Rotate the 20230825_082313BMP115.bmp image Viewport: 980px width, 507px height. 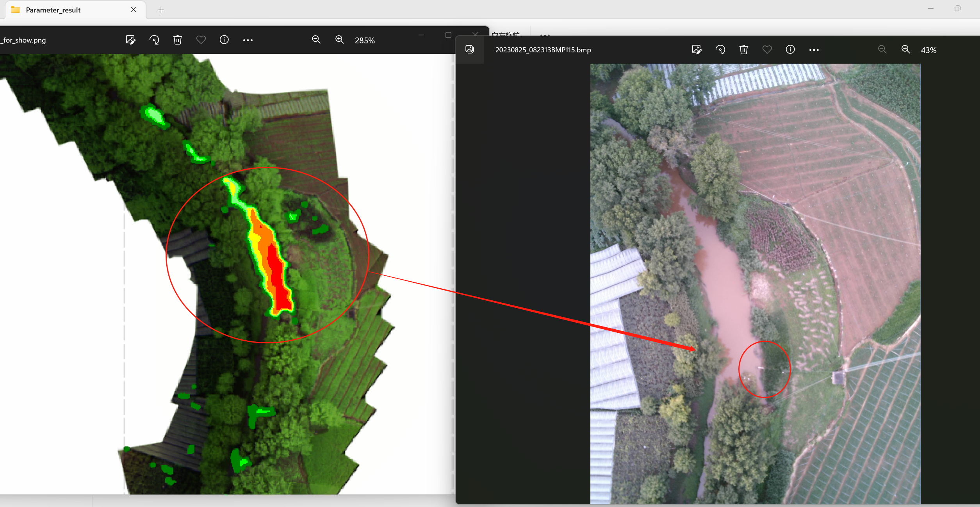click(720, 50)
